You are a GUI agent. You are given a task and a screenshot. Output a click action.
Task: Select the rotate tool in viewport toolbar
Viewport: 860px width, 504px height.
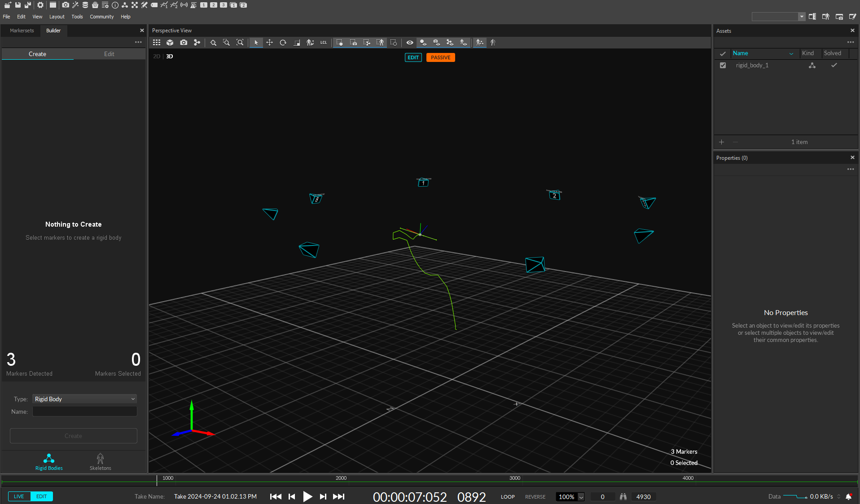click(x=283, y=43)
